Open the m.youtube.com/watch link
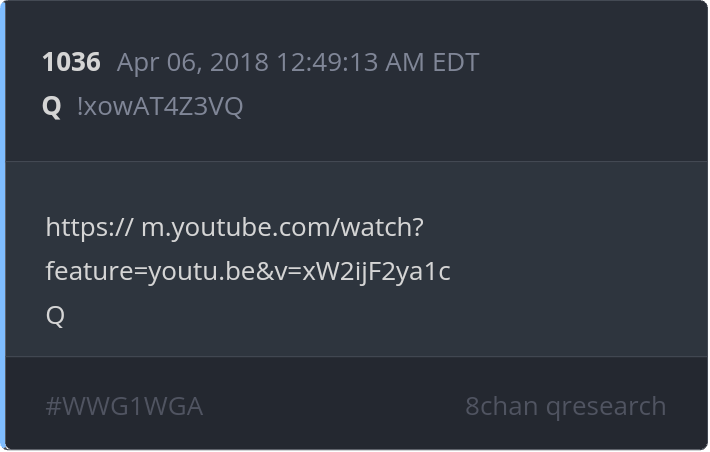This screenshot has height=452, width=710. [x=283, y=227]
